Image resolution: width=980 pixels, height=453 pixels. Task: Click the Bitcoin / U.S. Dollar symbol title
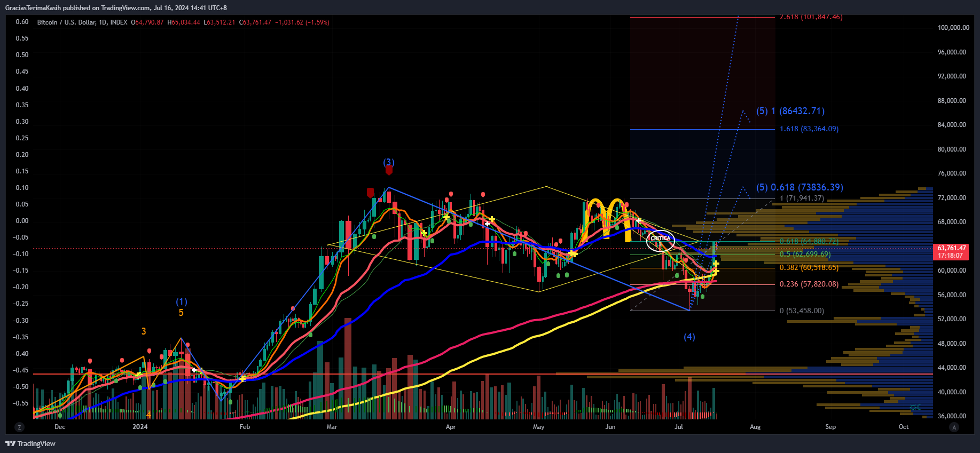82,22
